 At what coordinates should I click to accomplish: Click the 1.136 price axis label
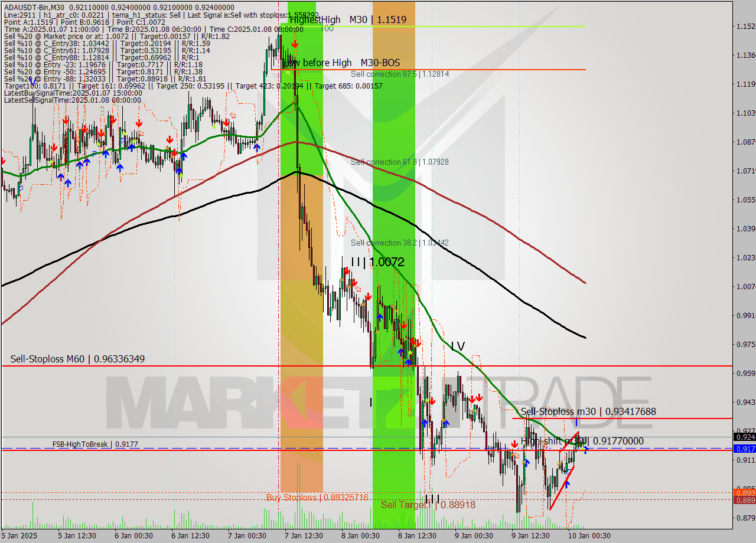click(x=745, y=55)
